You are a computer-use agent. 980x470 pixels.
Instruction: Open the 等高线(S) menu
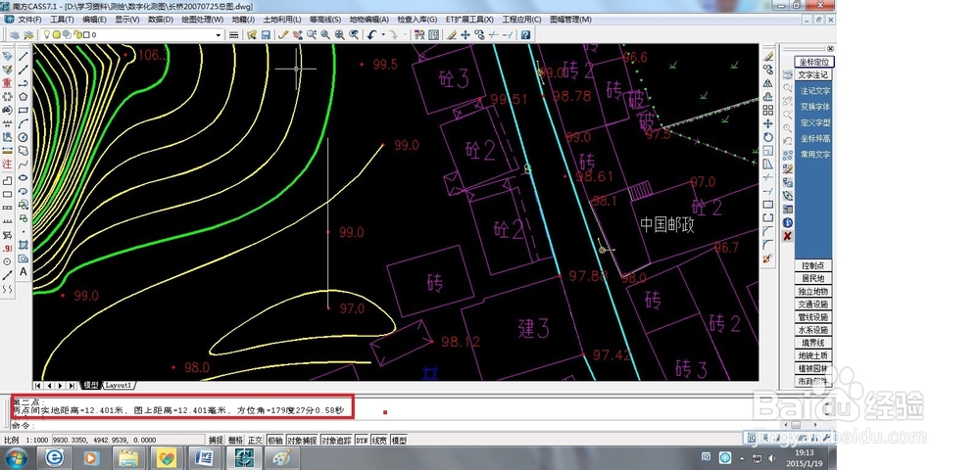pos(325,20)
